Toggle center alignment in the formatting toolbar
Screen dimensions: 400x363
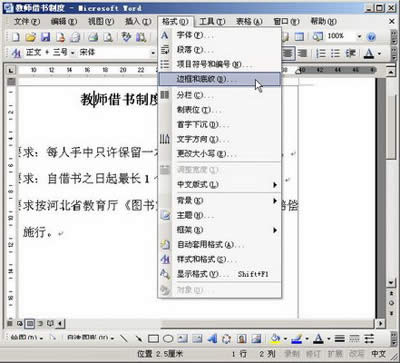point(288,53)
